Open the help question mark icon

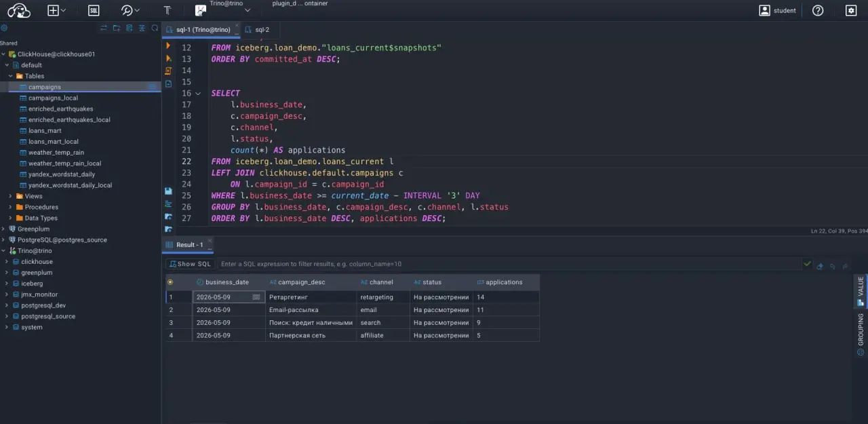tap(818, 10)
